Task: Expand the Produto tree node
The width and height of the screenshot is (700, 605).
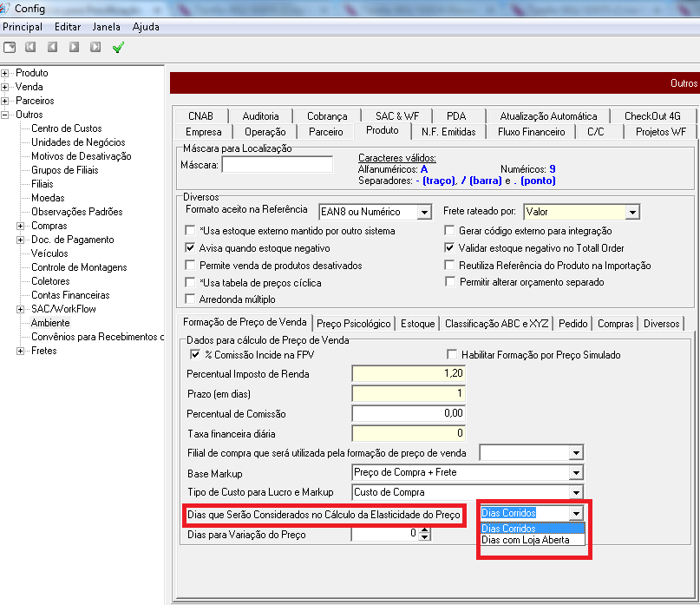Action: 5,73
